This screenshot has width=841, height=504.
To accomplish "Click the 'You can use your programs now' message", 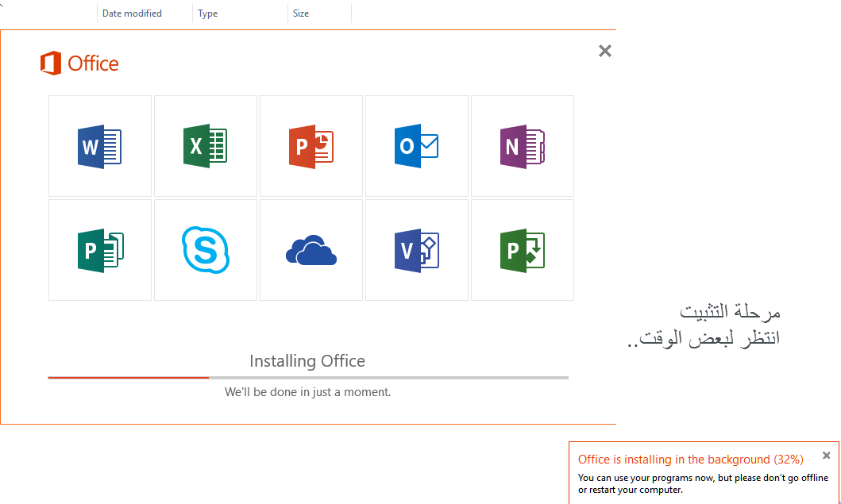I will pos(703,483).
